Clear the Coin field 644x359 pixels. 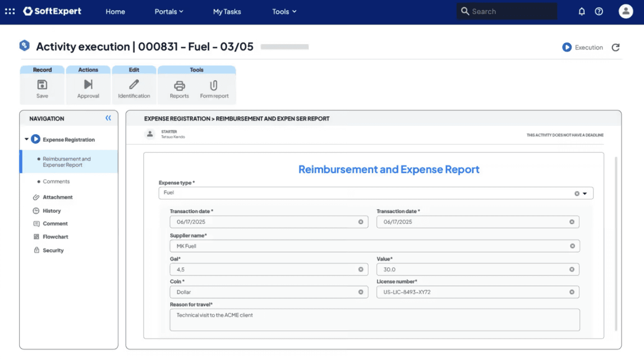pyautogui.click(x=360, y=292)
